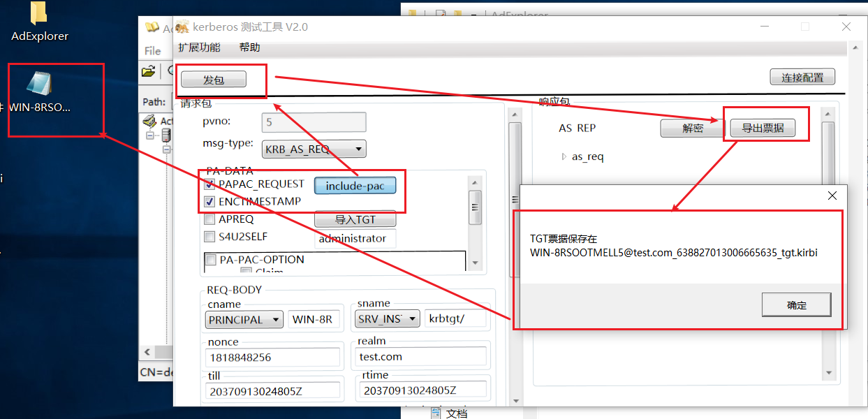
Task: Click the TGT ticket saved filename text
Action: tap(673, 253)
